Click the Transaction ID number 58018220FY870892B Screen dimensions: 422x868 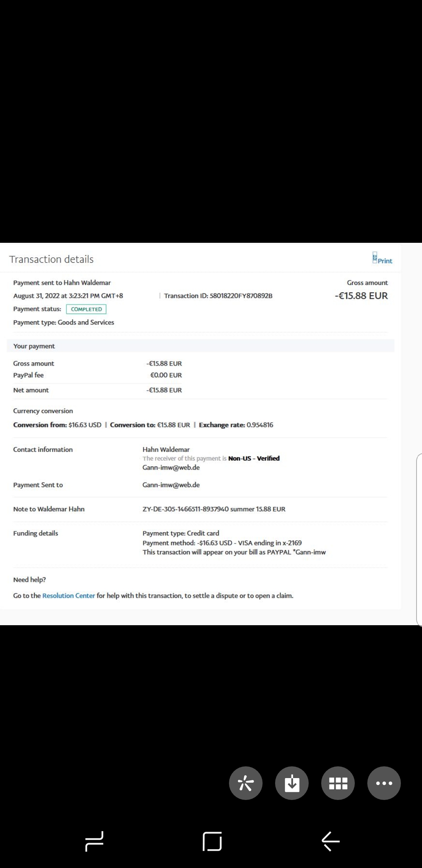pyautogui.click(x=241, y=296)
